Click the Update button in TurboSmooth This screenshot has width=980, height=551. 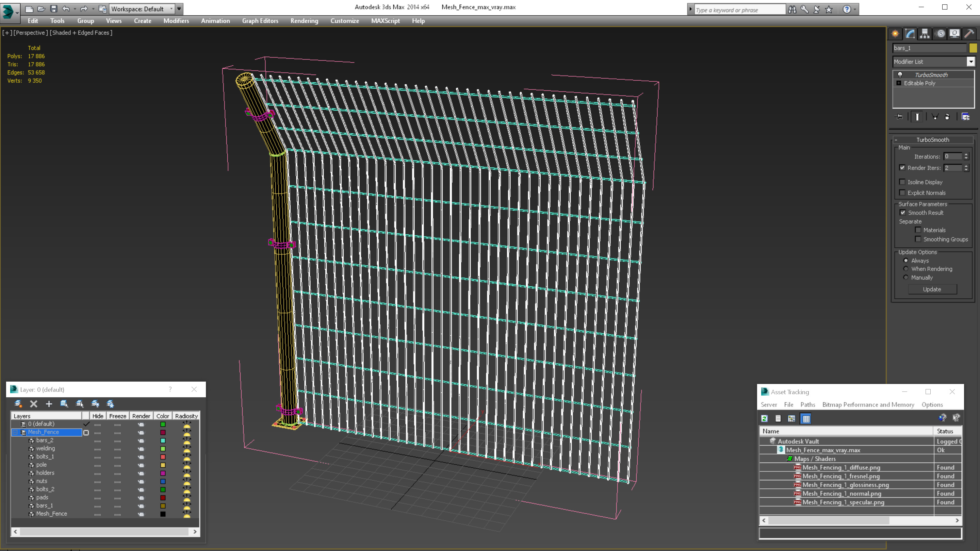pyautogui.click(x=932, y=289)
